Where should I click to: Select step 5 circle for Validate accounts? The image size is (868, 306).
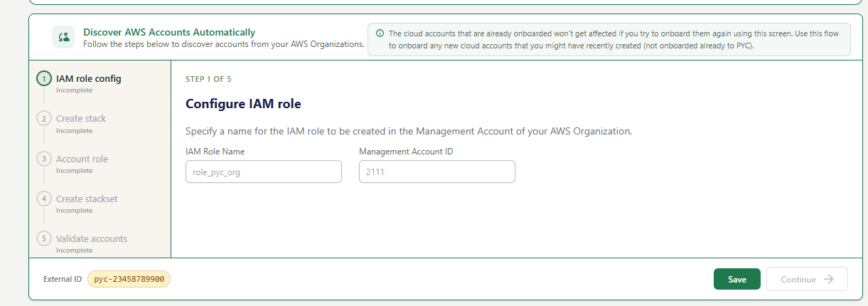point(44,238)
